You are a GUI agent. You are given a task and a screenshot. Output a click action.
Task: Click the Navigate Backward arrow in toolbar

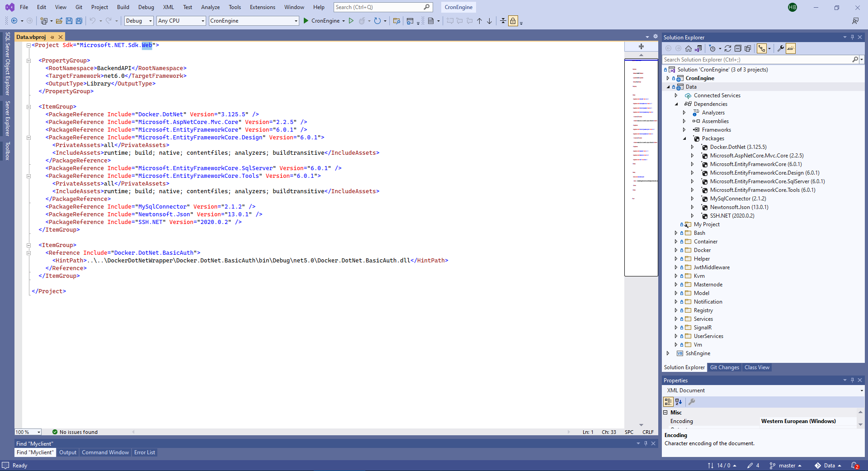[14, 21]
